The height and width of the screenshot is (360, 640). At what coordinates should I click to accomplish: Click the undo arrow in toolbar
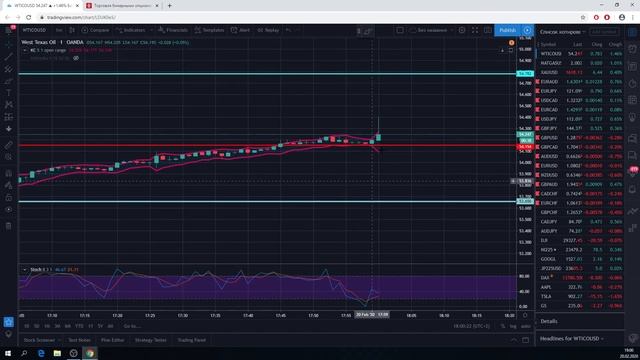click(289, 30)
